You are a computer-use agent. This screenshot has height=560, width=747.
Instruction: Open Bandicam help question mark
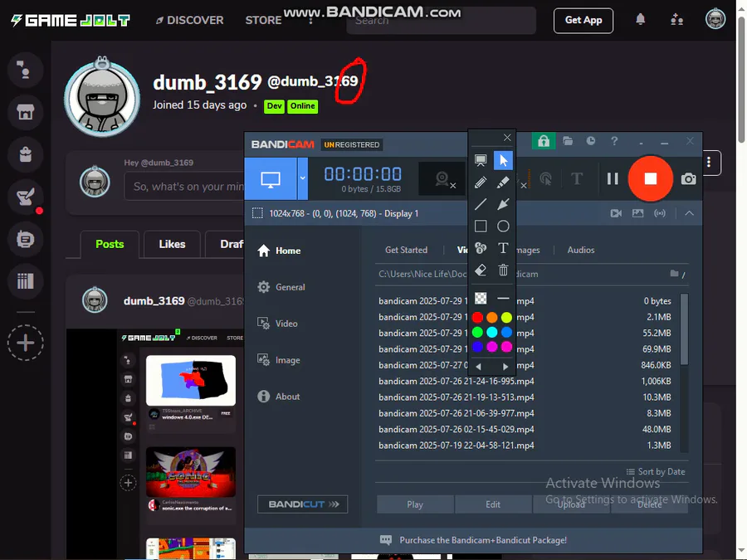[x=614, y=141]
